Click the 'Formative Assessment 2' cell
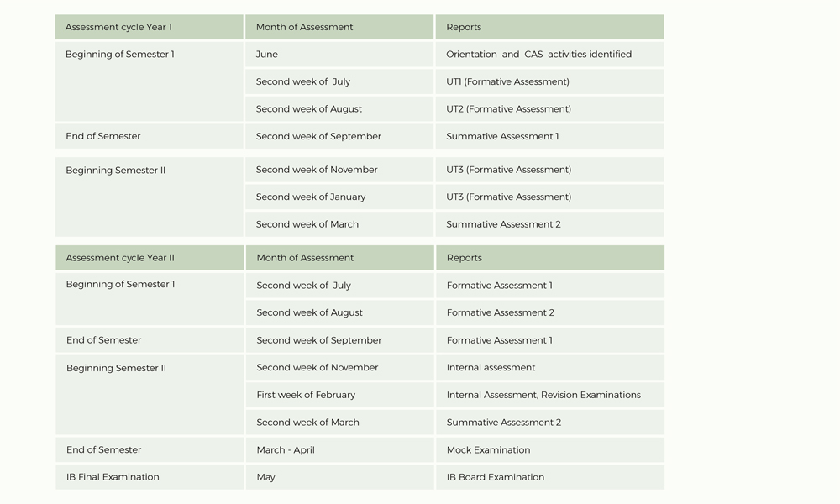 tap(550, 312)
